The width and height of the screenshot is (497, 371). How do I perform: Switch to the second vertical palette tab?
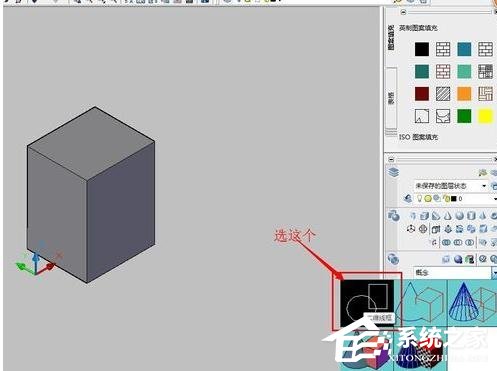(x=391, y=98)
